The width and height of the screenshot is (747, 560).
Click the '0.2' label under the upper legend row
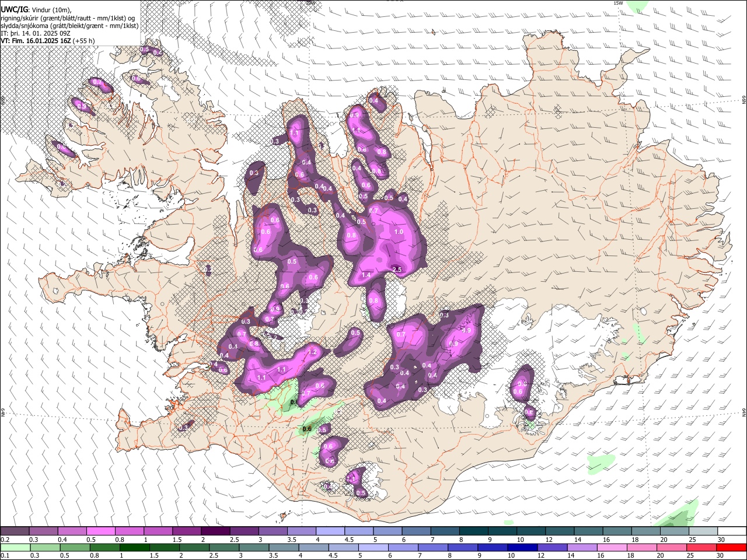click(x=5, y=540)
